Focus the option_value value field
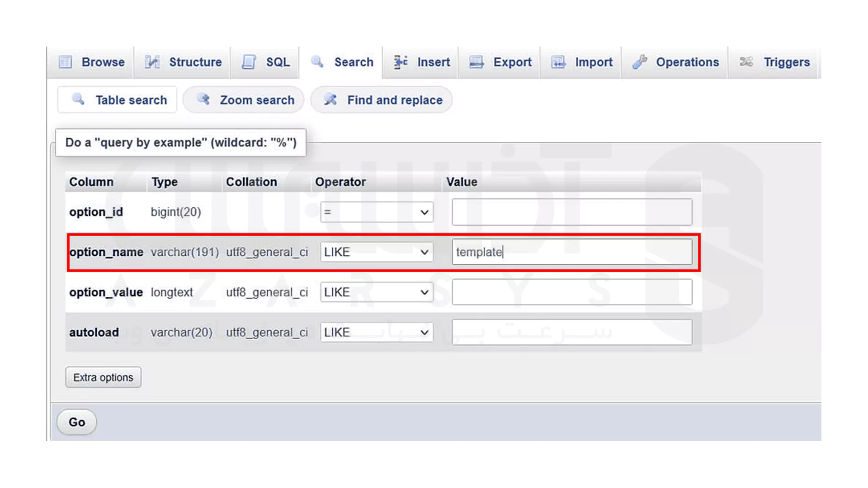This screenshot has width=868, height=488. 572,292
